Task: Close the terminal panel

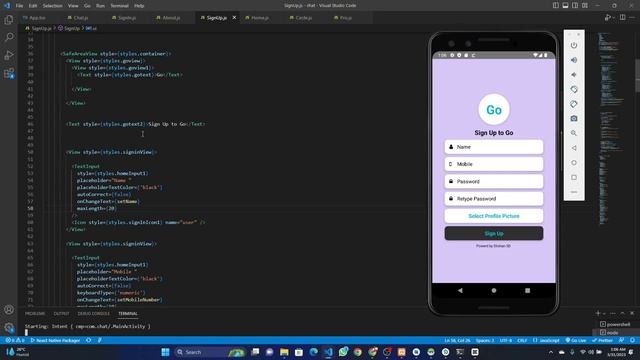Action: (x=632, y=313)
